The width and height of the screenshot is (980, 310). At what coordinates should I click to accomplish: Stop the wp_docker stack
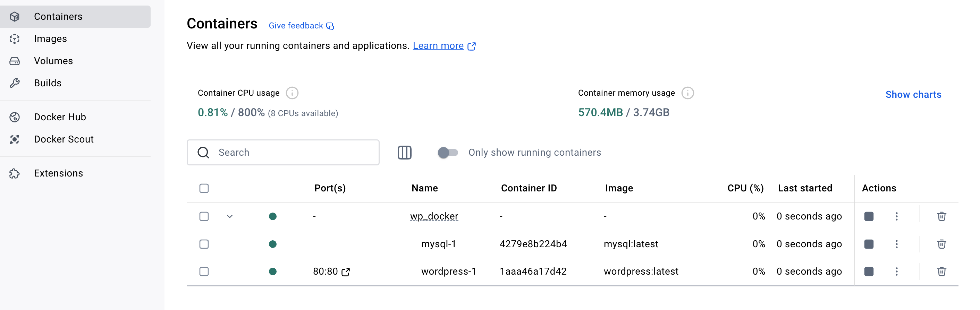[x=869, y=216]
